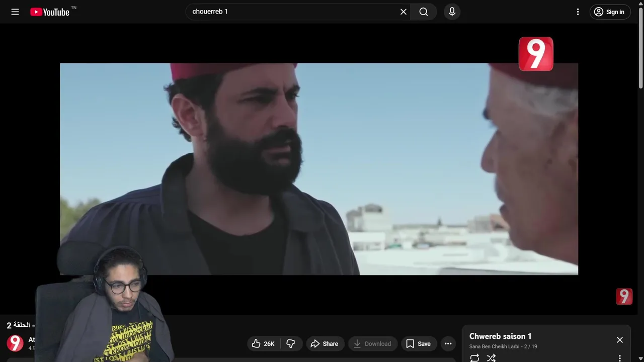Share the video
Screen dimensions: 644x362
tap(325, 343)
